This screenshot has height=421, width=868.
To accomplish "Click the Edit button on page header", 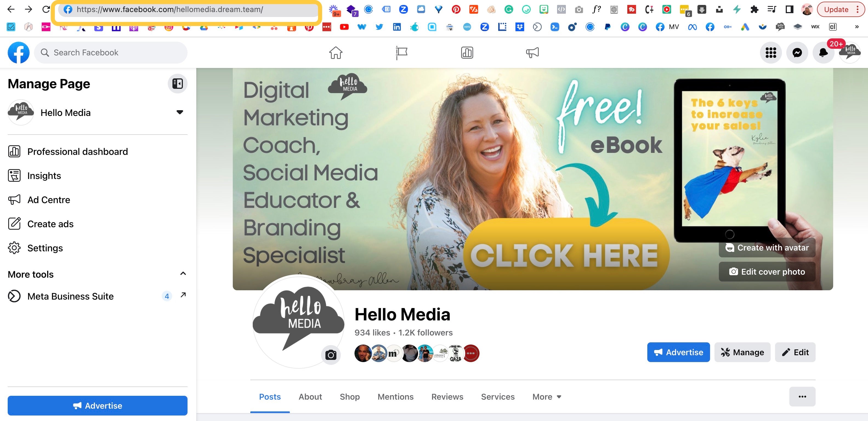I will coord(795,352).
